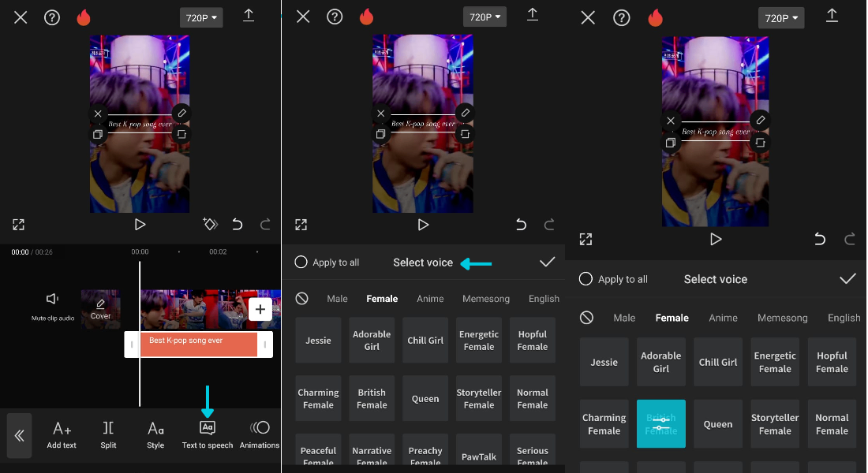Select no voice icon in right panel
This screenshot has height=473, width=868.
pyautogui.click(x=587, y=318)
